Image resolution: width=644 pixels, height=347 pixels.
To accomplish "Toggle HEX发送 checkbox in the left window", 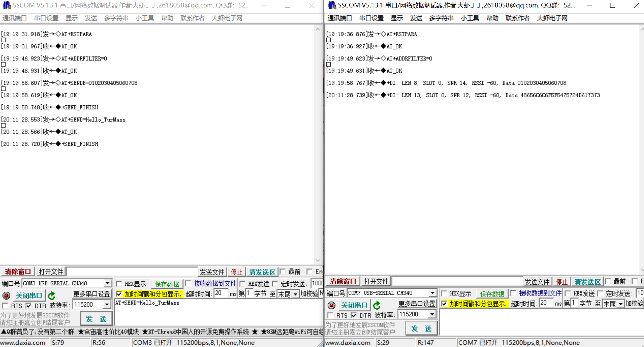I will coord(242,284).
